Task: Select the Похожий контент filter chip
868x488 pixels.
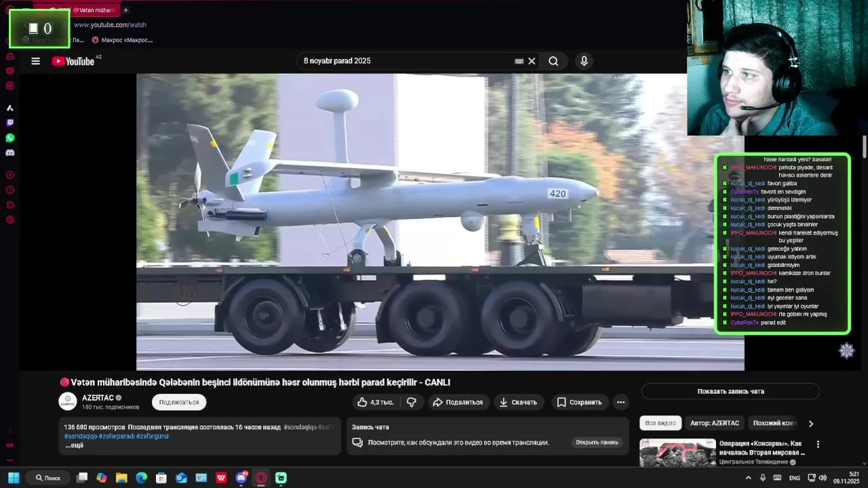Action: [x=774, y=423]
